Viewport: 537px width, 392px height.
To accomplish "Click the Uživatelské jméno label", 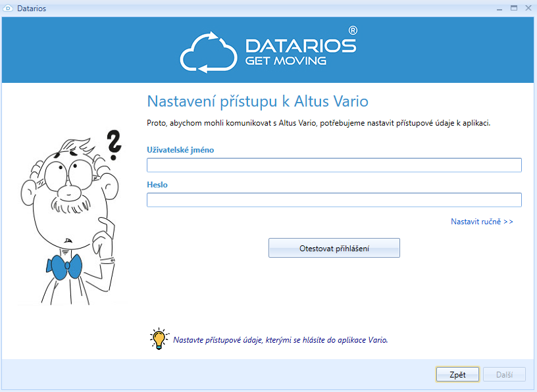I will pos(180,150).
